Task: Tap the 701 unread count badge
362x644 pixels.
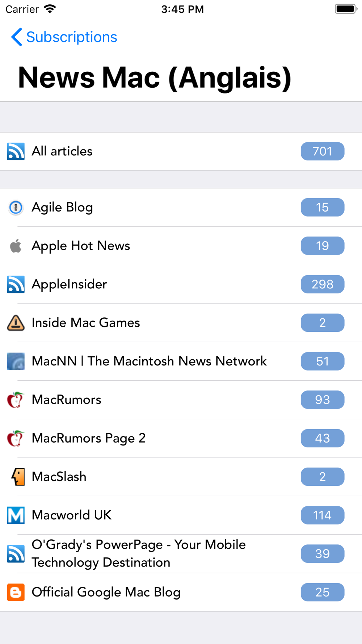Action: tap(322, 151)
